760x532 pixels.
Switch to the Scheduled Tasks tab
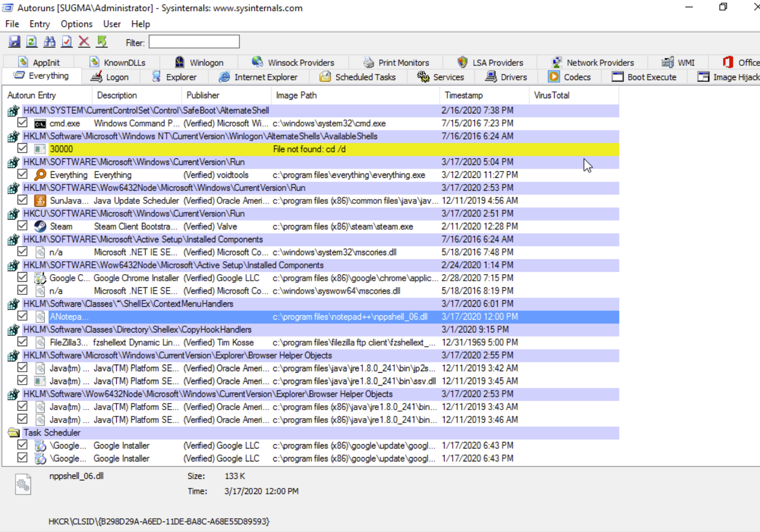click(358, 77)
